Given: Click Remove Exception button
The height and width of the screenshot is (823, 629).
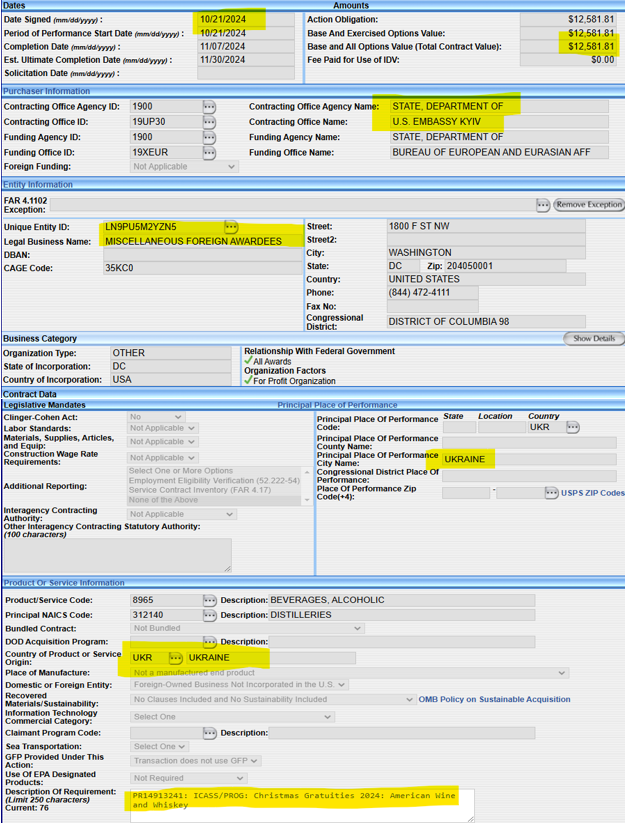Looking at the screenshot, I should point(589,204).
